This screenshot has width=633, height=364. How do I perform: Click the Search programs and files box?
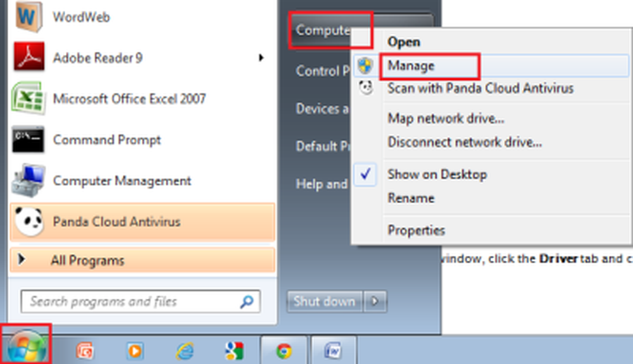141,301
